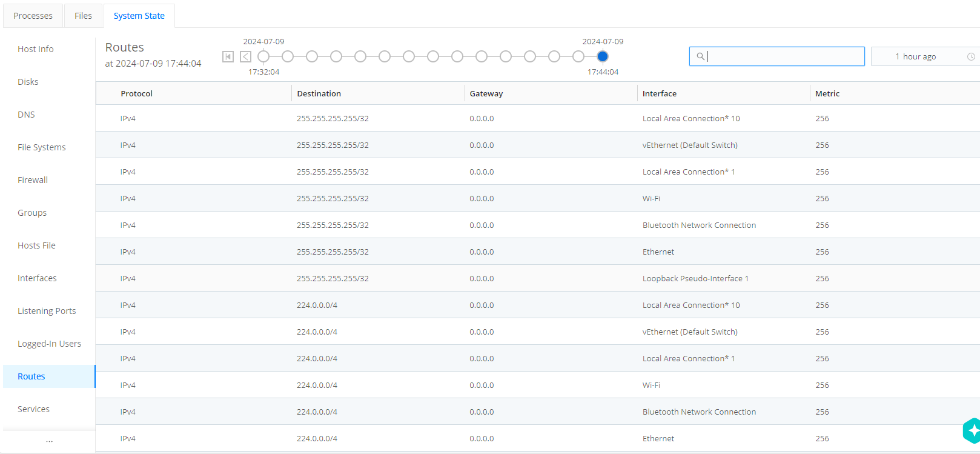Open Logged-In Users section

pyautogui.click(x=49, y=344)
